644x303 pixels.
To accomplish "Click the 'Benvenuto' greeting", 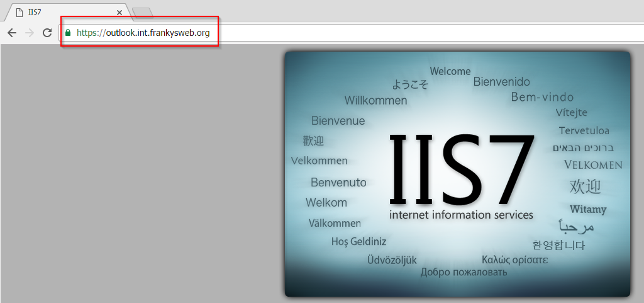I will (338, 183).
